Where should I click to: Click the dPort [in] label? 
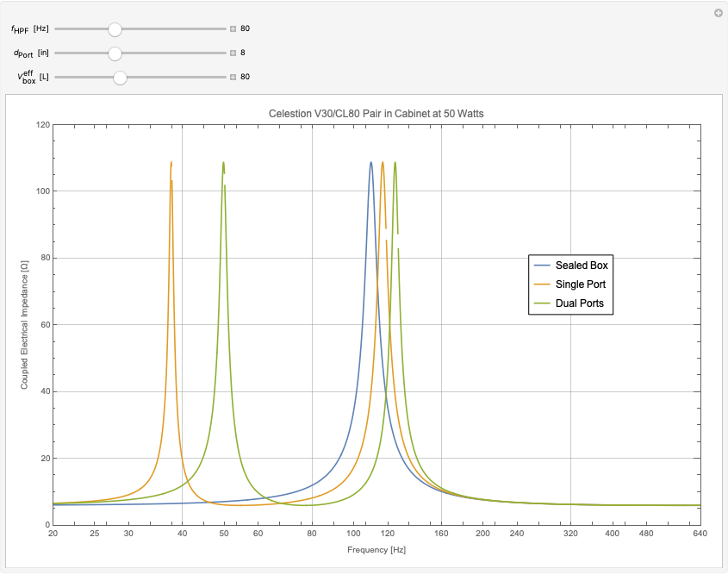pos(31,53)
